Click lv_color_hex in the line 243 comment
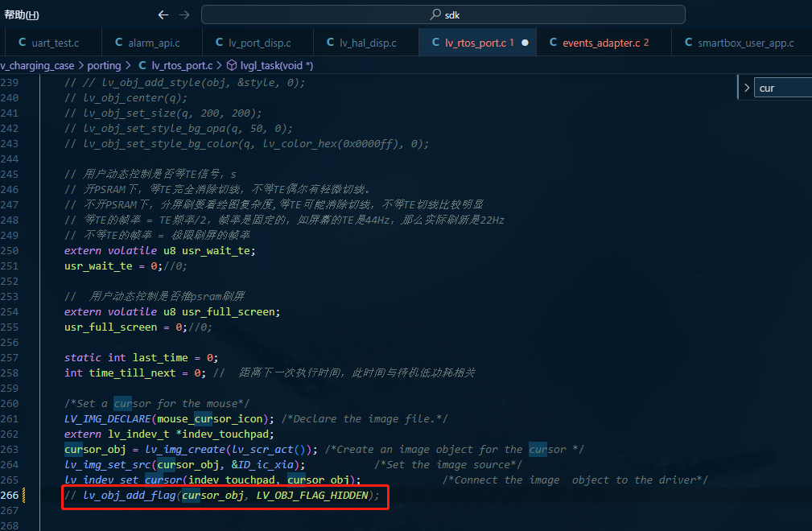 click(300, 144)
